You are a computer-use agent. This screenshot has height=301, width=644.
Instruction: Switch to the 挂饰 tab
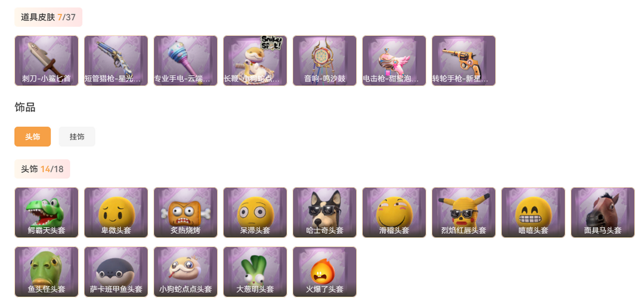coord(77,136)
